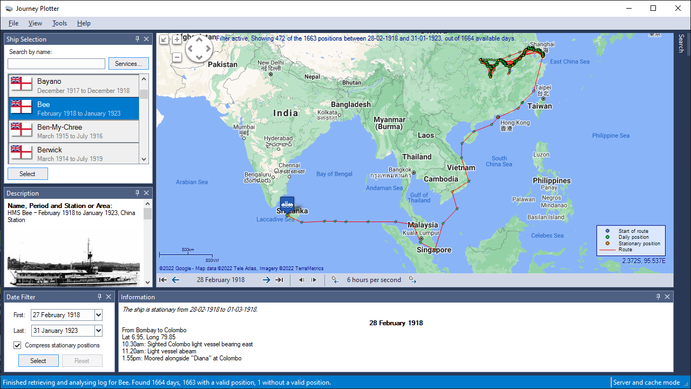Open the Tools menu

(59, 23)
